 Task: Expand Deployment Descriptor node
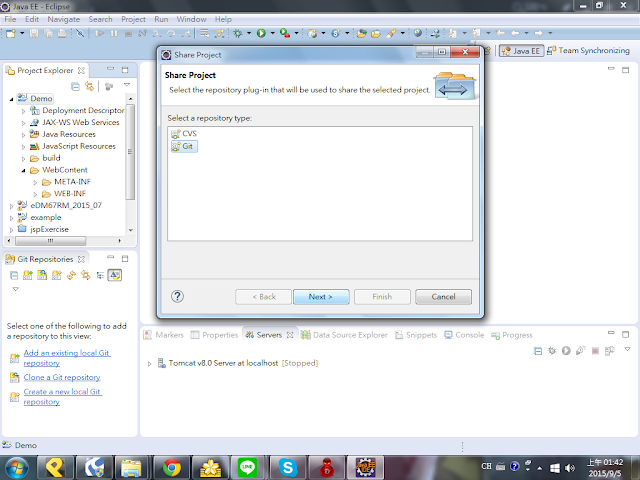tap(23, 111)
